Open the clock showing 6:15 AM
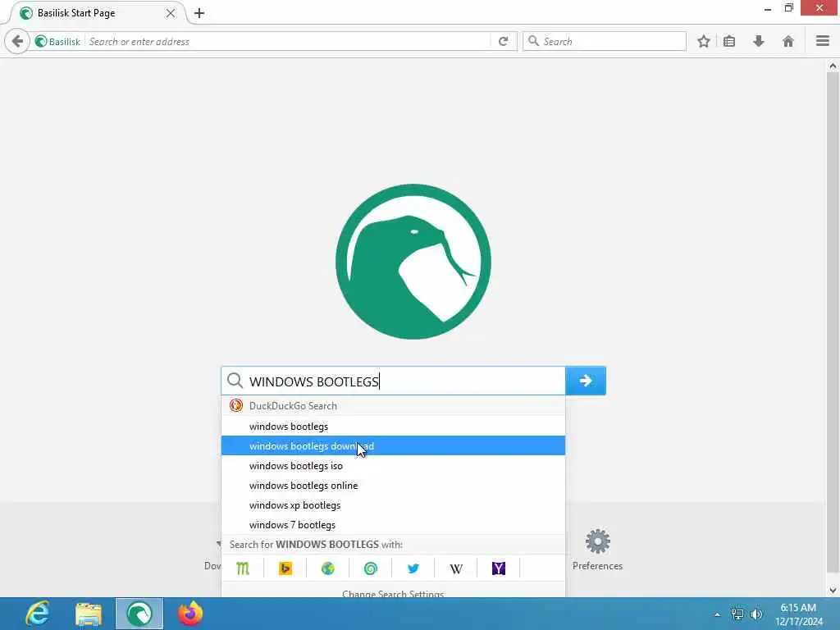Viewport: 840px width, 630px height. coord(798,614)
